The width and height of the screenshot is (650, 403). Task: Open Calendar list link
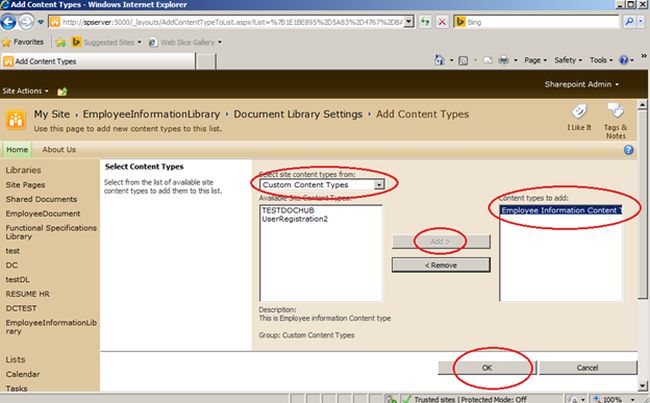point(23,374)
